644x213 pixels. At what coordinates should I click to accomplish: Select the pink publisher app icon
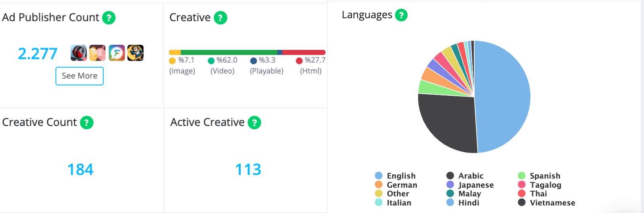98,53
